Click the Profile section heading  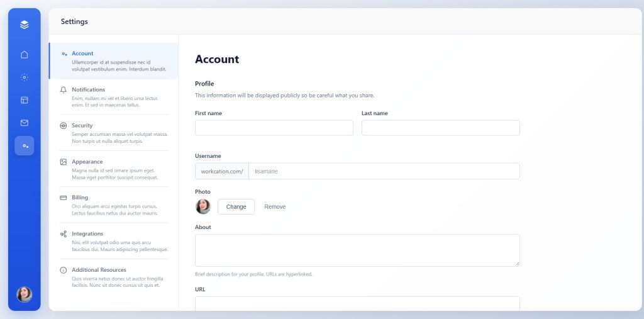[x=204, y=84]
